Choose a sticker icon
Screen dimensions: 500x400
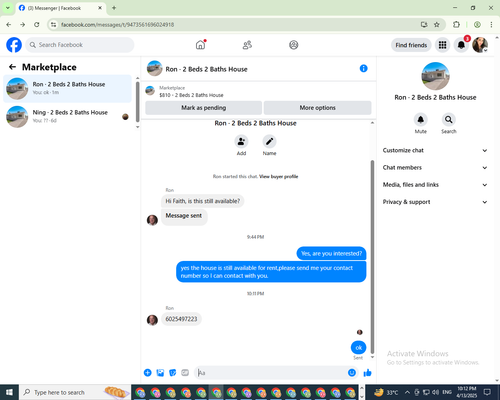click(173, 373)
